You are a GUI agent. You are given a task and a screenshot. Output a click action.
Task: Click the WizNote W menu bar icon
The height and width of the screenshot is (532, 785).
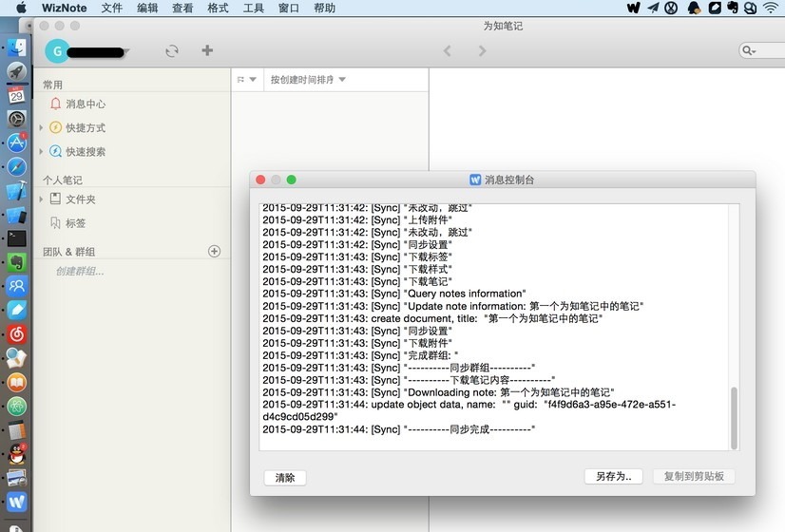[633, 8]
